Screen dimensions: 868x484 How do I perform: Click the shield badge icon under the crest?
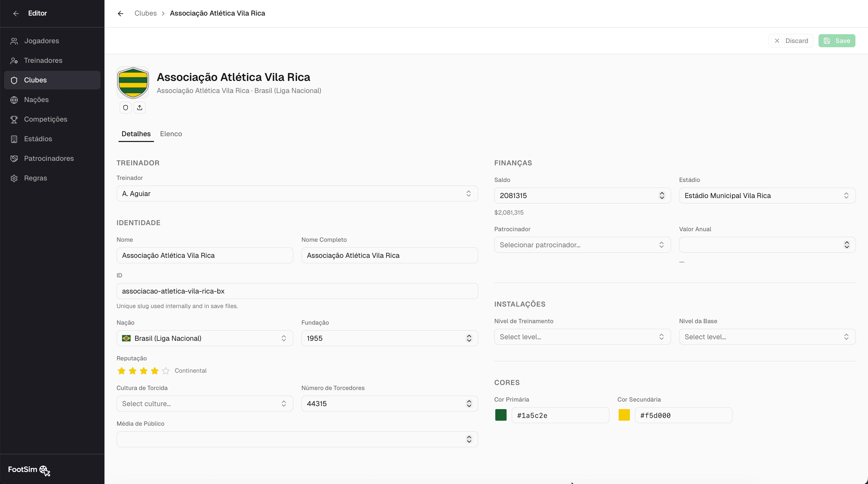126,108
